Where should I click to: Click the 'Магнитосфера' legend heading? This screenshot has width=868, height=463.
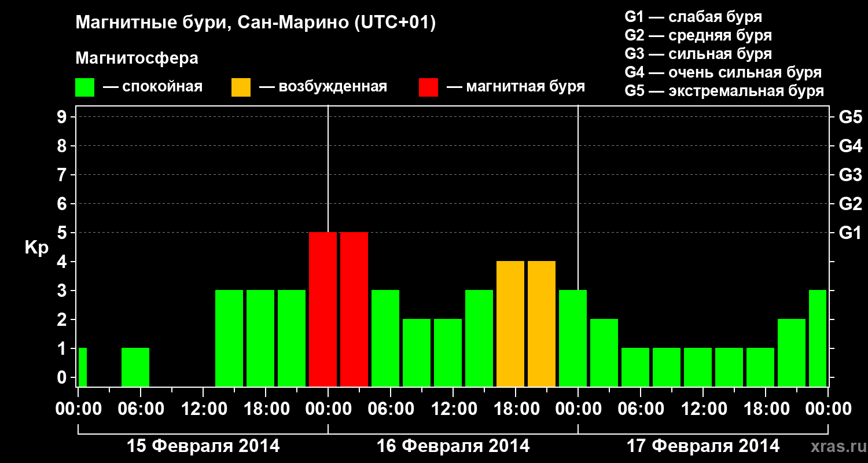pyautogui.click(x=137, y=58)
